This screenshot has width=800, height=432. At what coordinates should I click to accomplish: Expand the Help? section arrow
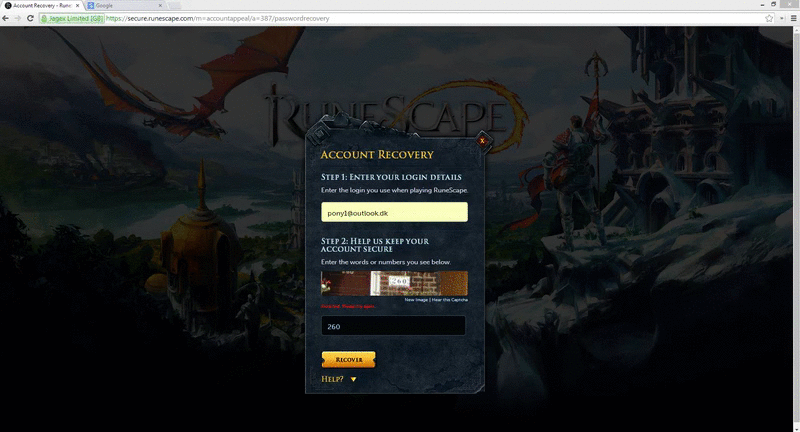353,379
